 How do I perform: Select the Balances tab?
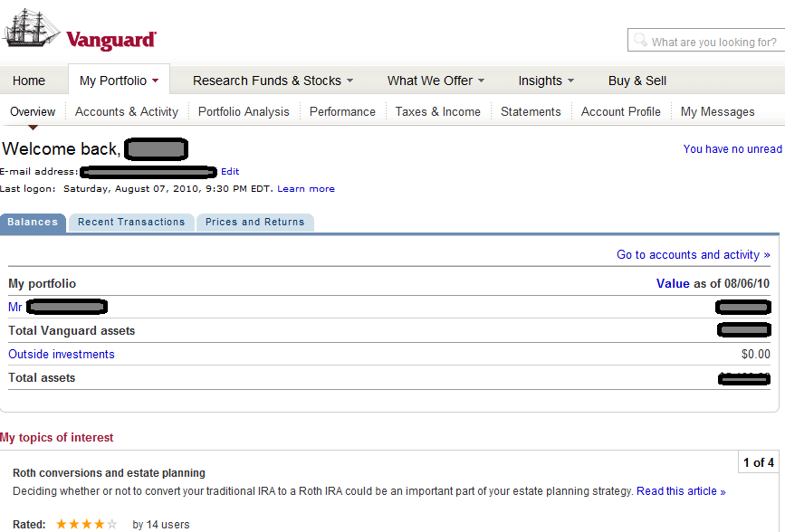tap(33, 223)
